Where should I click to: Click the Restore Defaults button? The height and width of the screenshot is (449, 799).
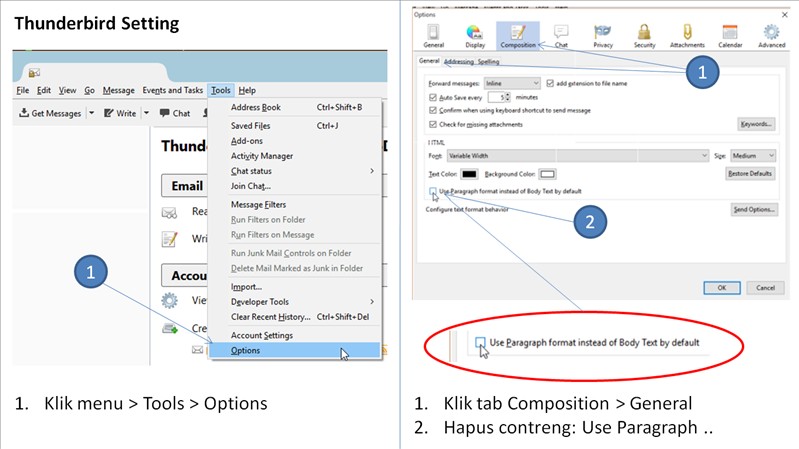pyautogui.click(x=750, y=174)
